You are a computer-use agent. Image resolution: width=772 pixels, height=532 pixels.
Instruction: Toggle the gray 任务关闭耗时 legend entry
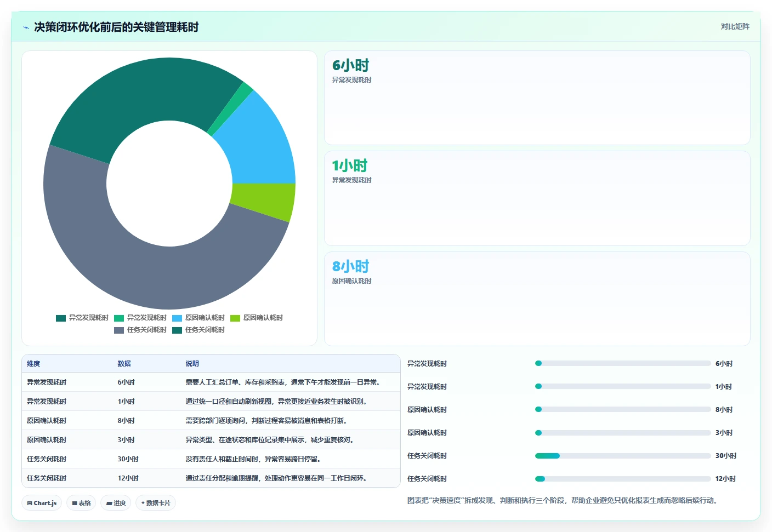point(140,330)
